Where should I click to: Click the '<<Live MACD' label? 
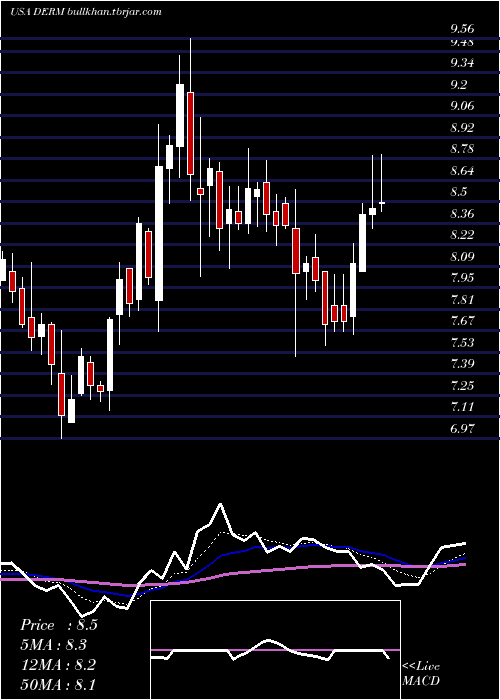[x=421, y=673]
